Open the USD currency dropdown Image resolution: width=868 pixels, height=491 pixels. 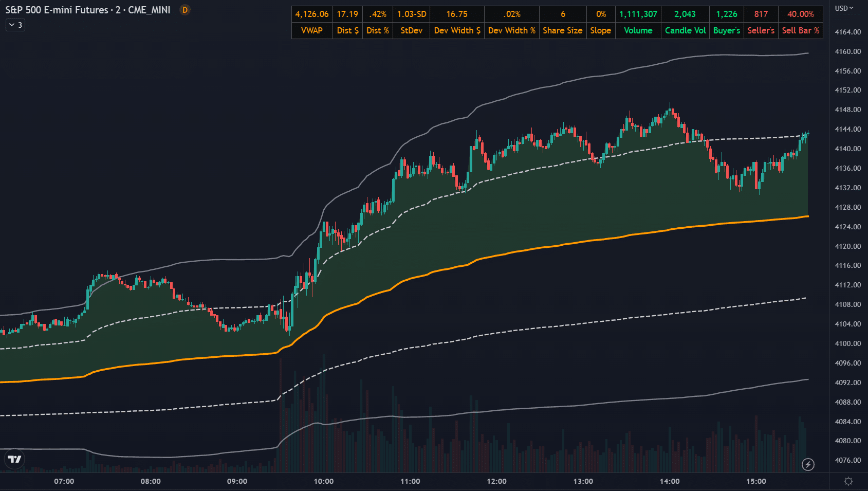[844, 8]
